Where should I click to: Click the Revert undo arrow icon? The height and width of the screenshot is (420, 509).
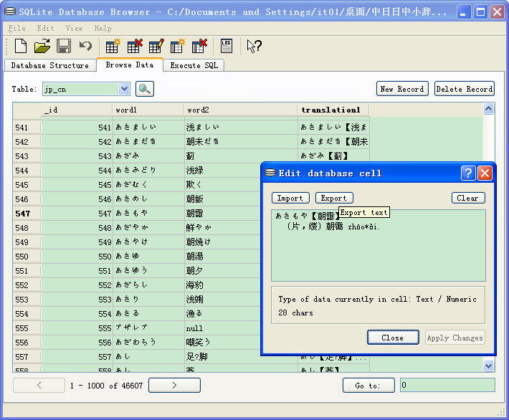click(85, 46)
